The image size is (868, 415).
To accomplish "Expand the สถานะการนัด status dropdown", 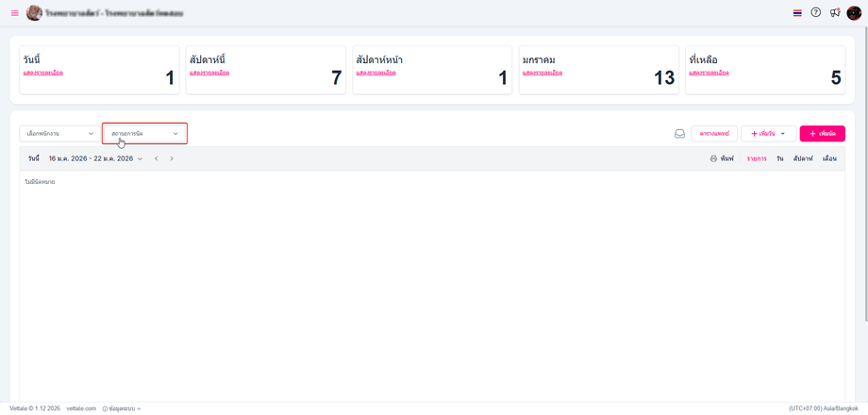I will [145, 134].
